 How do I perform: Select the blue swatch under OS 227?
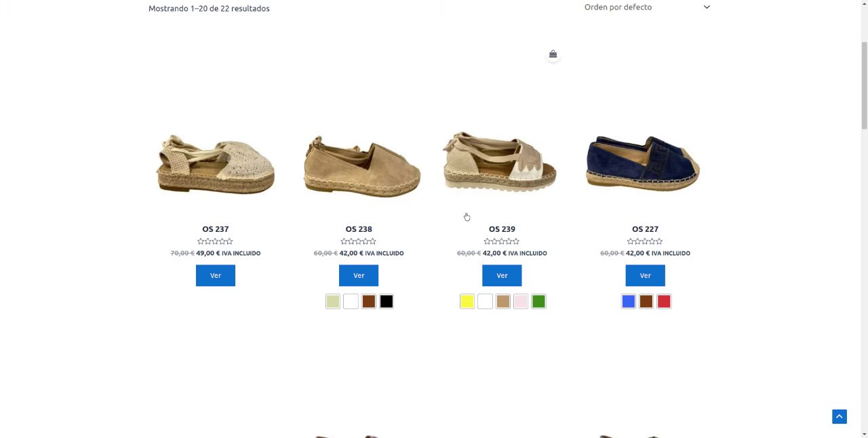pos(629,302)
